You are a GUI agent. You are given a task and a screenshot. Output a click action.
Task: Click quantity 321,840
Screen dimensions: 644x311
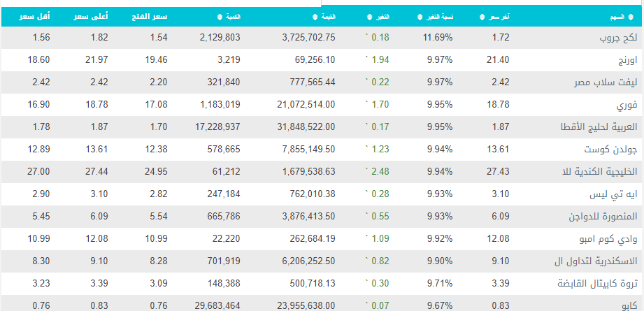[224, 82]
